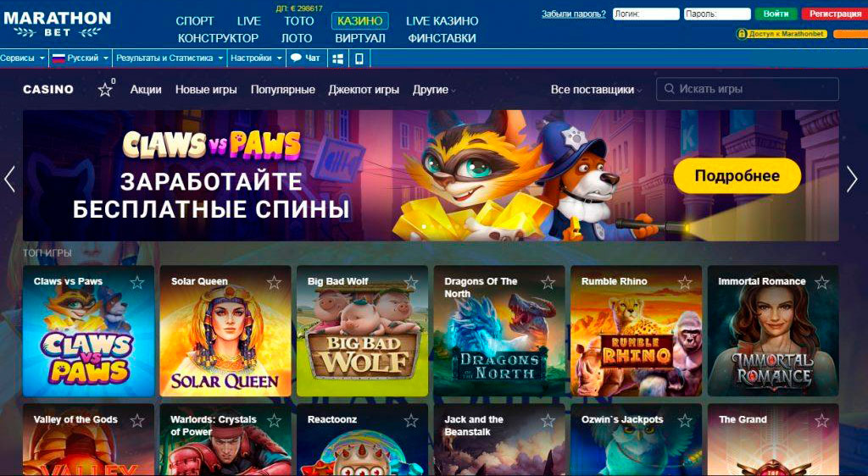Open the mobile phone version icon
This screenshot has width=868, height=476.
point(359,58)
